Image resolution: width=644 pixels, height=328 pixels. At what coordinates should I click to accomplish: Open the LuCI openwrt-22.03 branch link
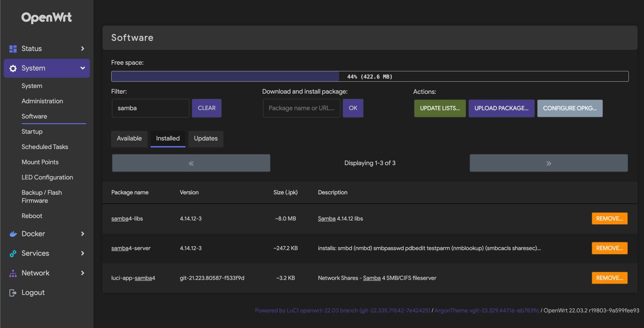[343, 311]
